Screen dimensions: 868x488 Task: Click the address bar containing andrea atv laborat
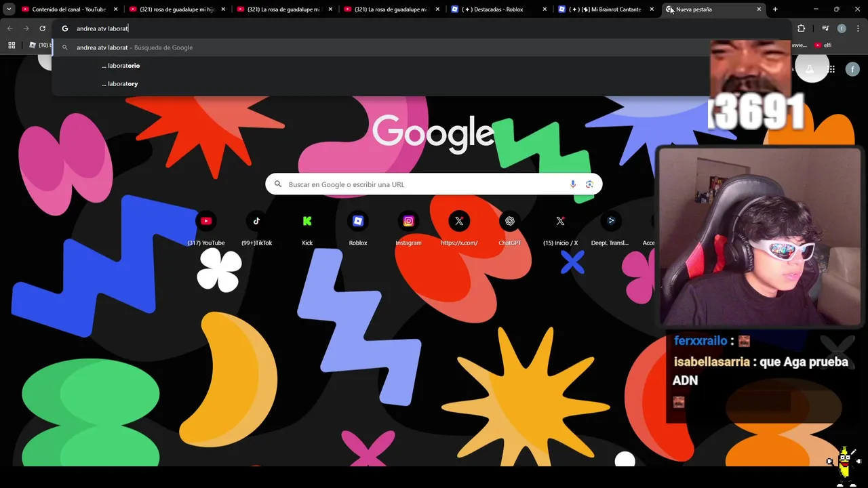(420, 28)
